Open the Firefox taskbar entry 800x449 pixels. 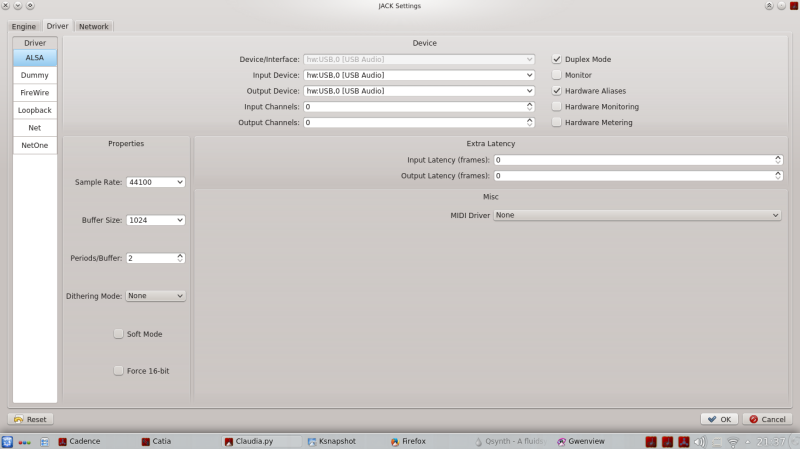pos(408,441)
